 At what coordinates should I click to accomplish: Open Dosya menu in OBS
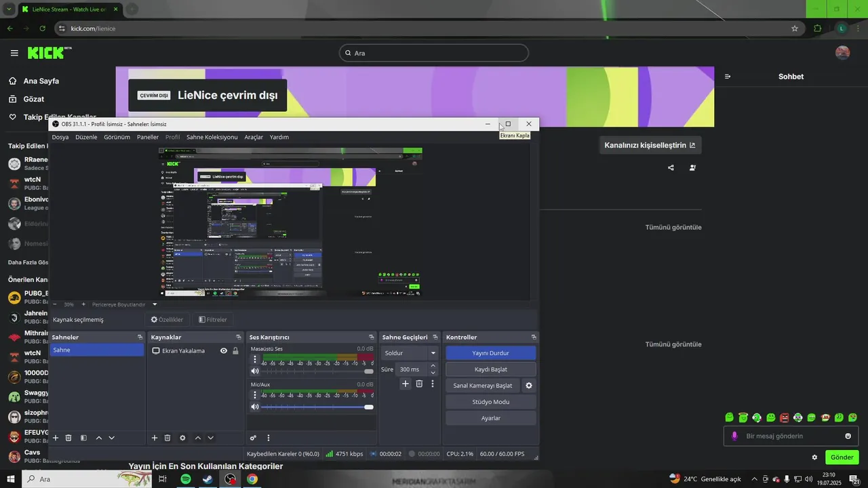60,137
